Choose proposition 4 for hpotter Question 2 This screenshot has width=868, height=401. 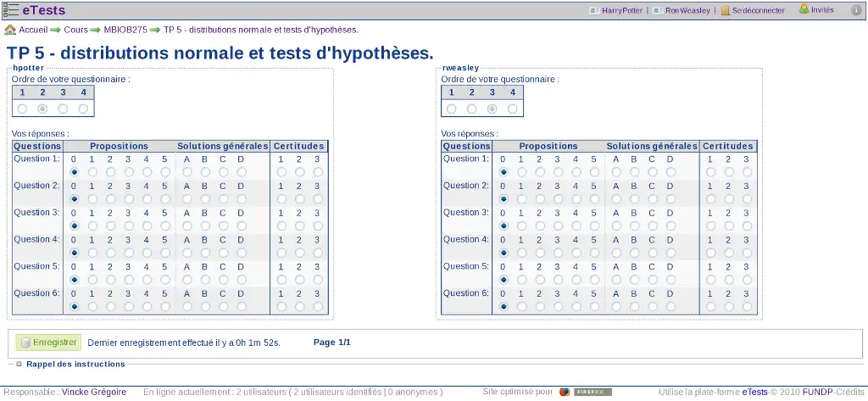coord(147,199)
